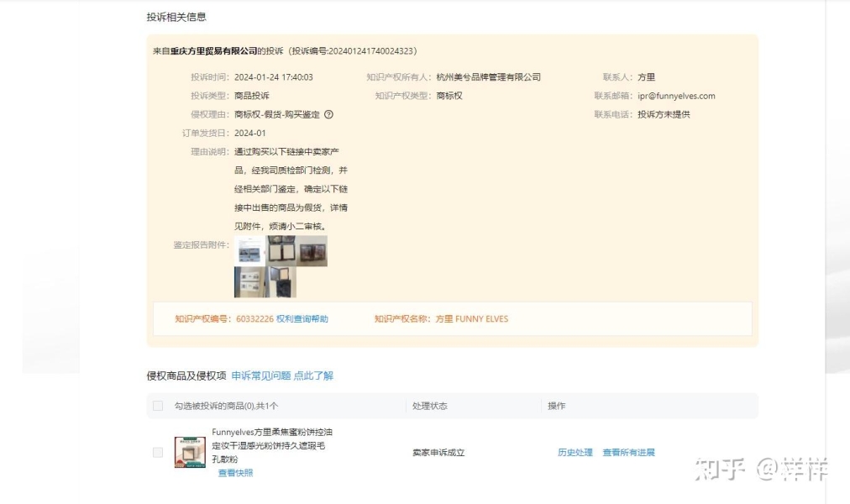Open 申诉常见问题 点此了解 link
850x504 pixels.
click(282, 375)
